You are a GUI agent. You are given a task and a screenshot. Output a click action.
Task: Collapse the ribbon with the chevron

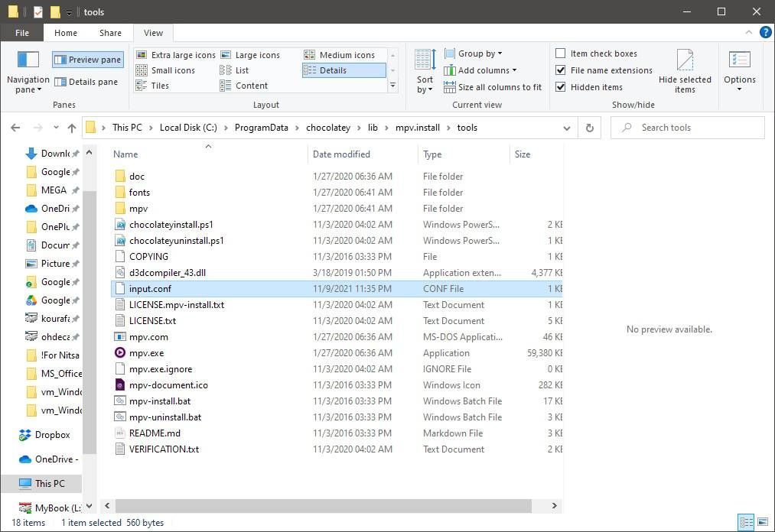point(749,33)
